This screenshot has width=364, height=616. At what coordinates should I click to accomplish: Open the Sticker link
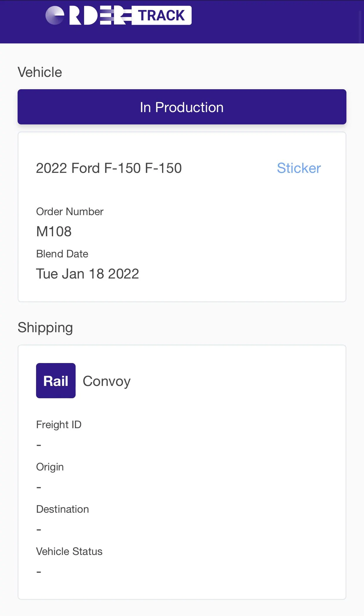click(299, 168)
